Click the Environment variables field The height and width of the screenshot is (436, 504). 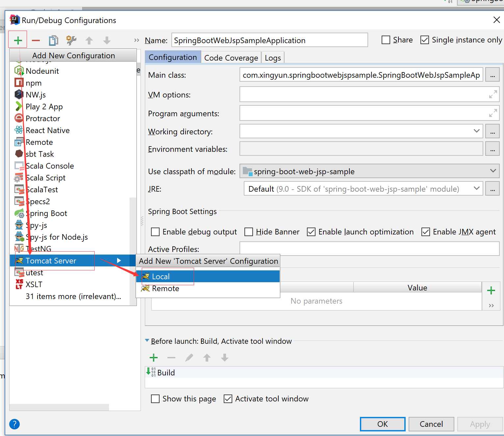tap(361, 149)
